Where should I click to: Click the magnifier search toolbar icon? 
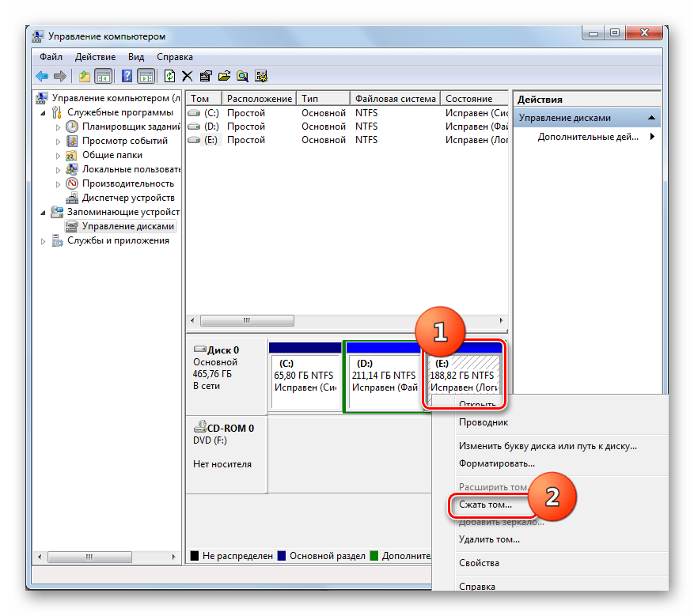(242, 76)
